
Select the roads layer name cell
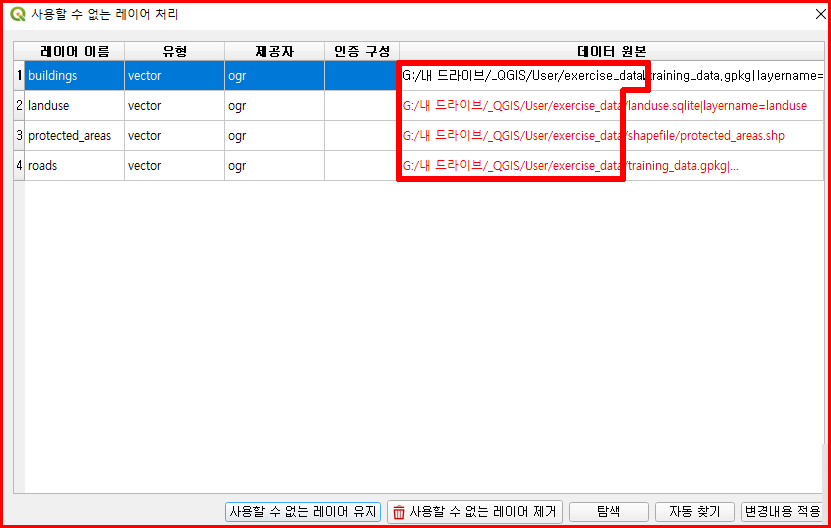click(74, 165)
